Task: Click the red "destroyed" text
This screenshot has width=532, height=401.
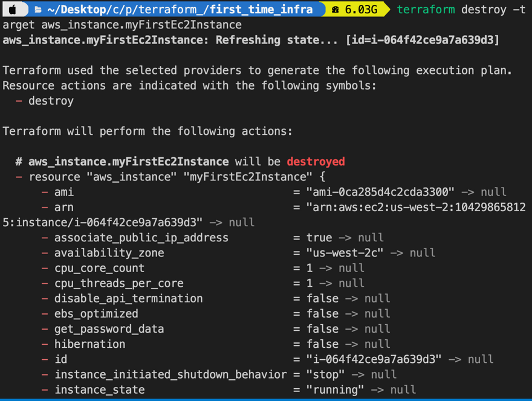Action: 316,161
